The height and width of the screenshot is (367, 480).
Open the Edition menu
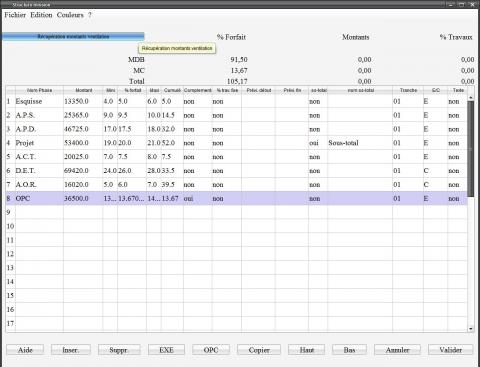(x=41, y=15)
